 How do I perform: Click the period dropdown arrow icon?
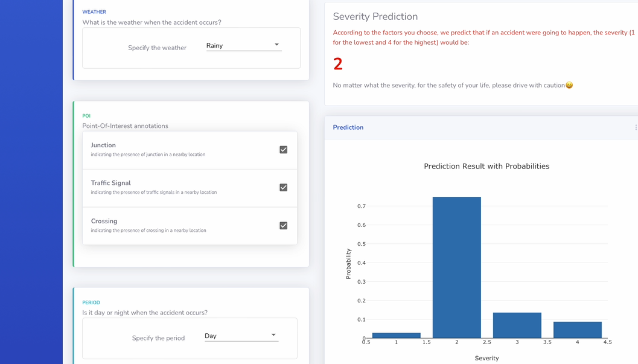[273, 335]
